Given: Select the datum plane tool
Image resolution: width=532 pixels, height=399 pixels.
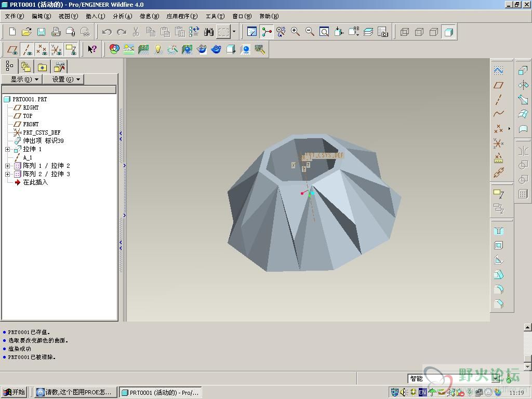Looking at the screenshot, I should [x=498, y=85].
